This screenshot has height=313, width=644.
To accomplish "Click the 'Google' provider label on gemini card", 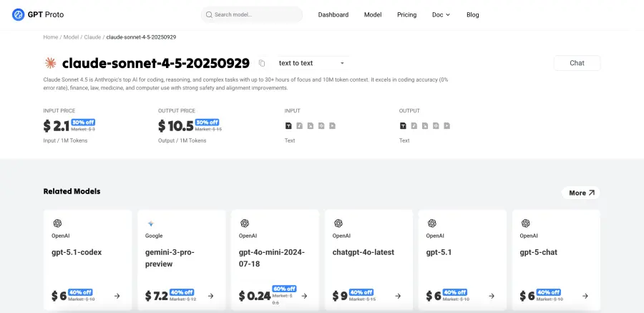I will pyautogui.click(x=154, y=236).
